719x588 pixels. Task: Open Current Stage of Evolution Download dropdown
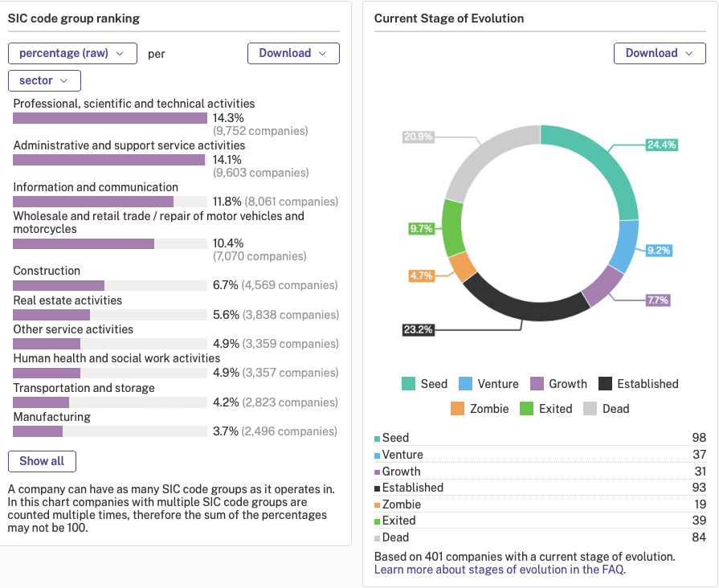(660, 53)
